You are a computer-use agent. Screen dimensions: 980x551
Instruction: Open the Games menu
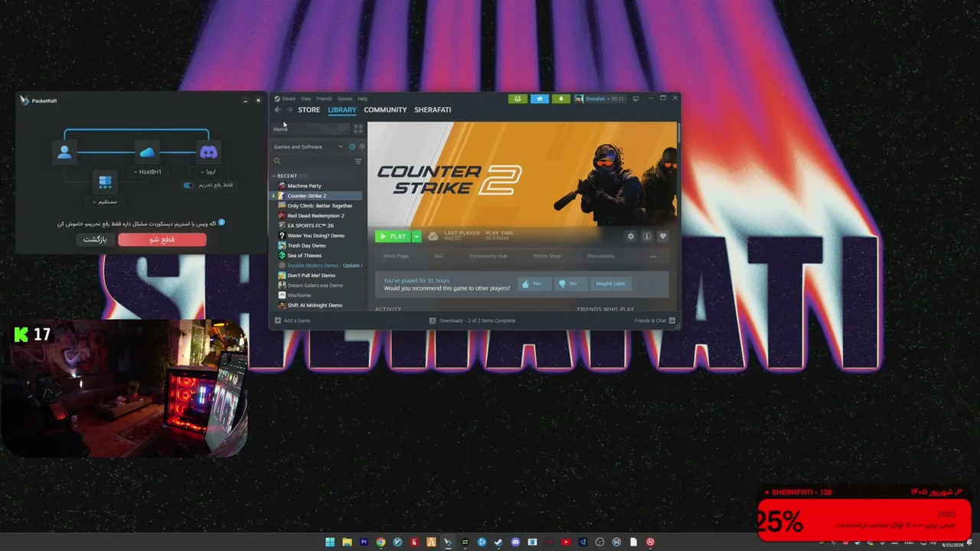[345, 99]
